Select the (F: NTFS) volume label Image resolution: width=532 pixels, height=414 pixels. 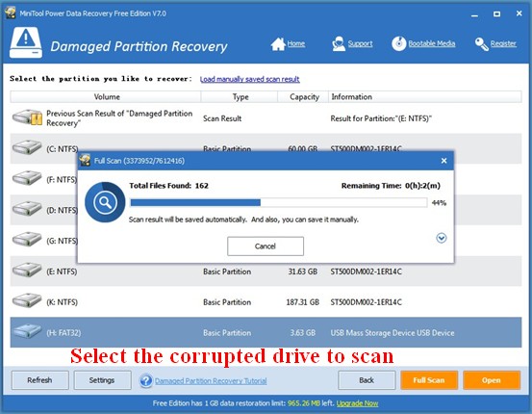click(62, 179)
